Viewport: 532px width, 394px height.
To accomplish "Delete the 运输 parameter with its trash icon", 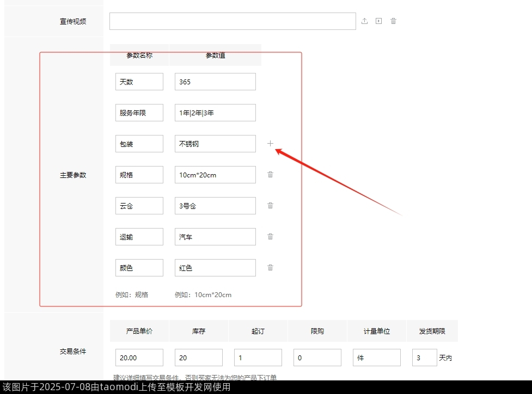I will (x=270, y=236).
